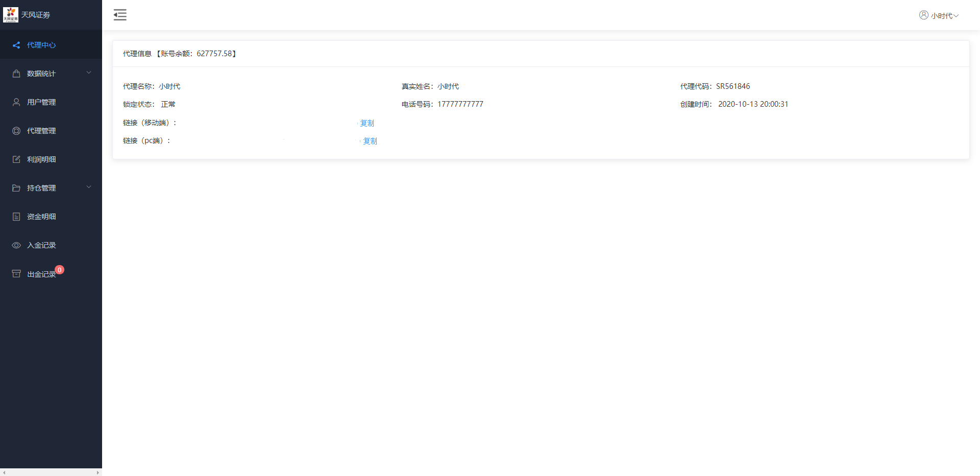Open the 代理管理 menu item

41,131
